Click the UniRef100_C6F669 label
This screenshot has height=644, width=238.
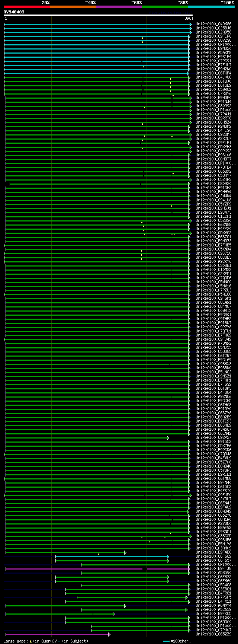(x=213, y=557)
